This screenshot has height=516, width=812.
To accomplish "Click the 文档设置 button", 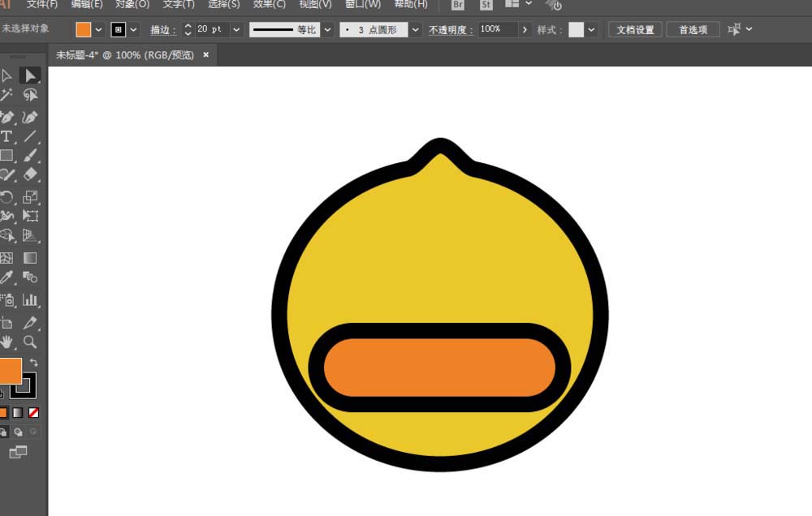I will coord(634,30).
